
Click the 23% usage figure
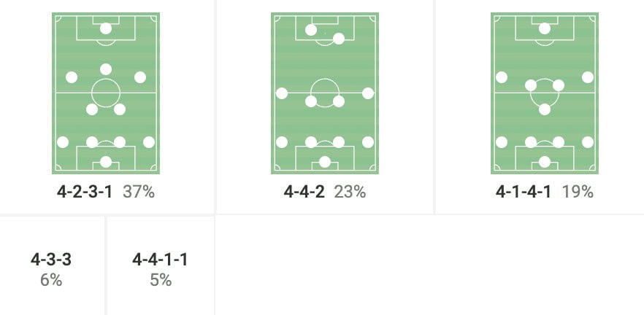click(350, 192)
